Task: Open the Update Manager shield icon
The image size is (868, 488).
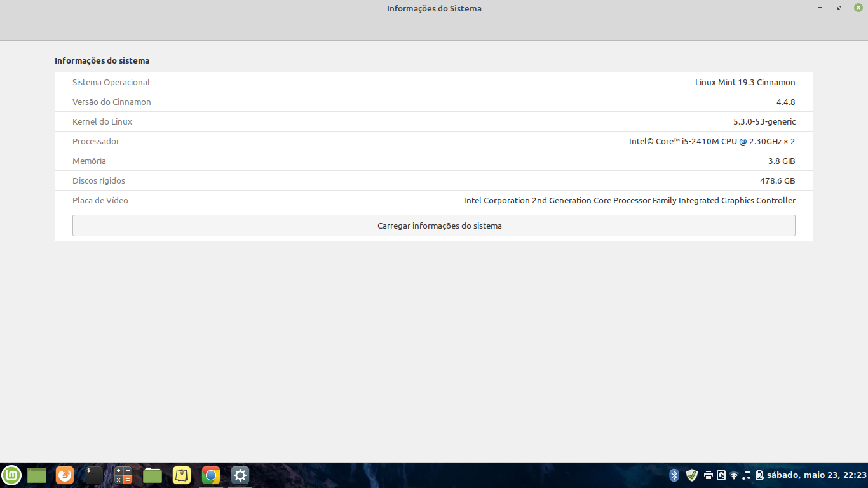Action: coord(692,475)
